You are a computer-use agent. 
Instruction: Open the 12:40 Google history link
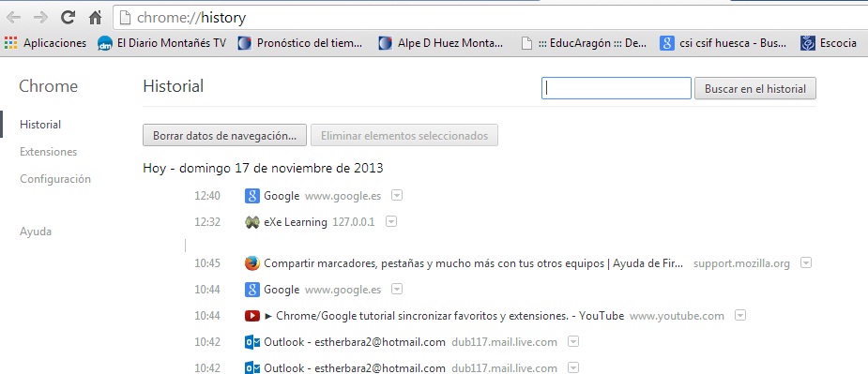(282, 196)
